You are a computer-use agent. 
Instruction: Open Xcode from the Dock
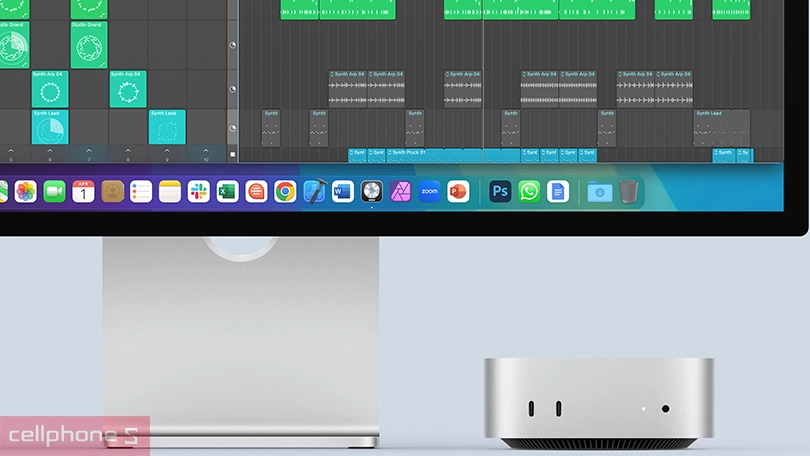coord(314,192)
